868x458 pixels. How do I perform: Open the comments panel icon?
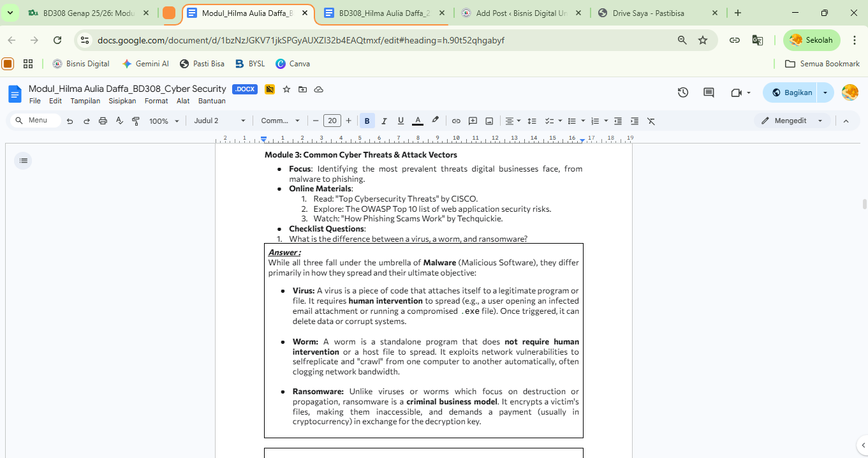click(709, 92)
